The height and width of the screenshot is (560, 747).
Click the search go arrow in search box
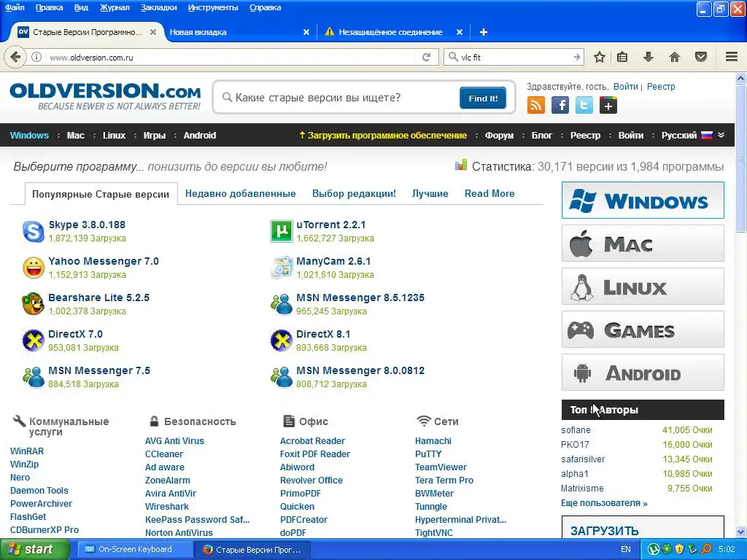click(576, 57)
